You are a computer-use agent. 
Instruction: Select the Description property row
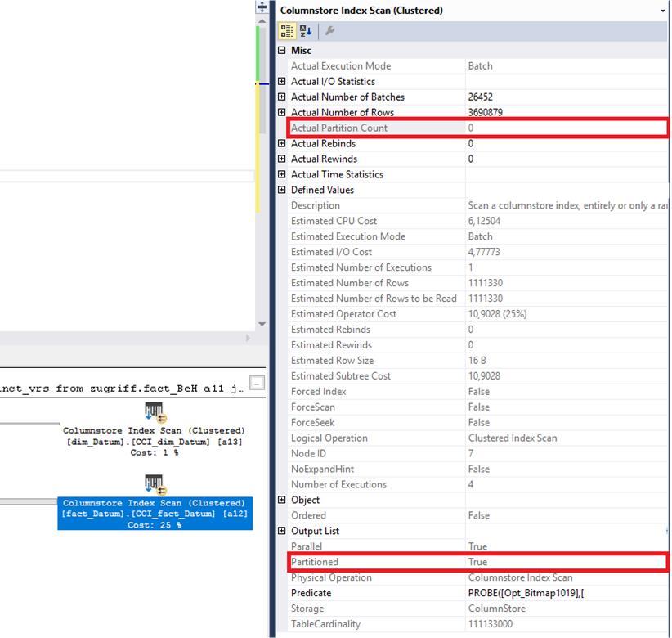click(478, 205)
